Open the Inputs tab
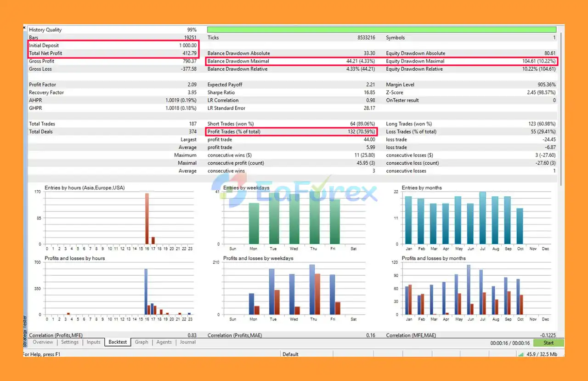Viewport: 588px width, 381px height. click(x=93, y=342)
